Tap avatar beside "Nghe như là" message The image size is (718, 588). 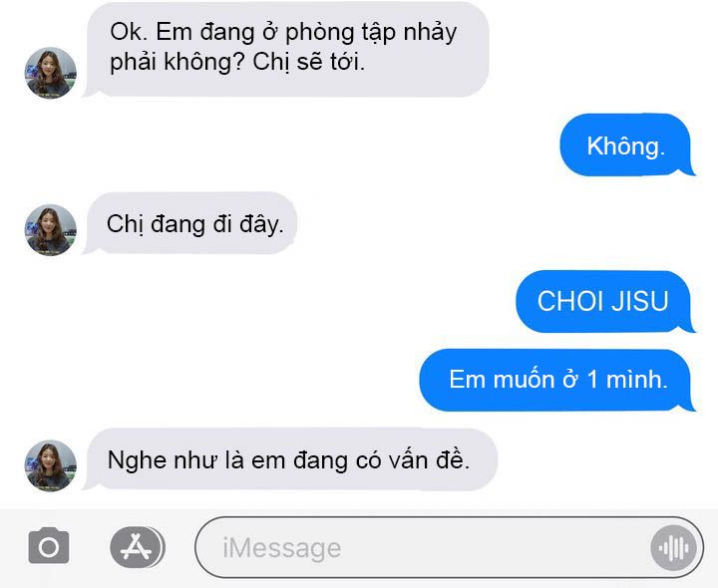point(51,465)
